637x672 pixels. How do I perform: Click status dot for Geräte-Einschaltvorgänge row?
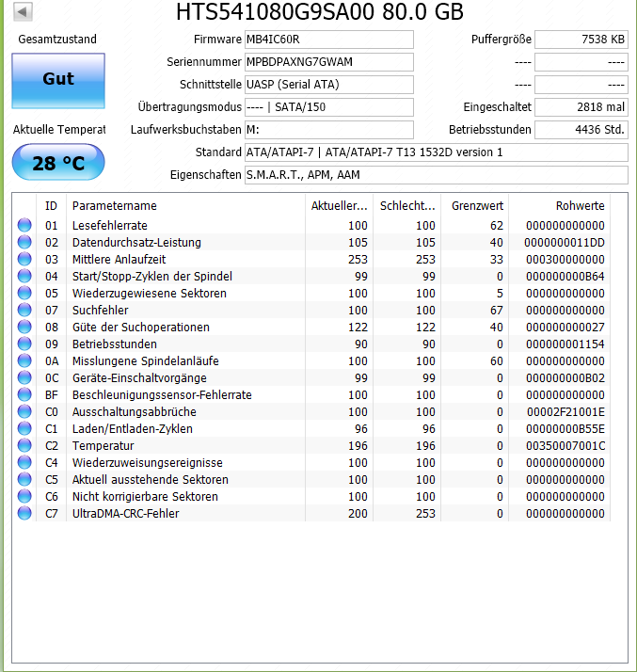24,377
